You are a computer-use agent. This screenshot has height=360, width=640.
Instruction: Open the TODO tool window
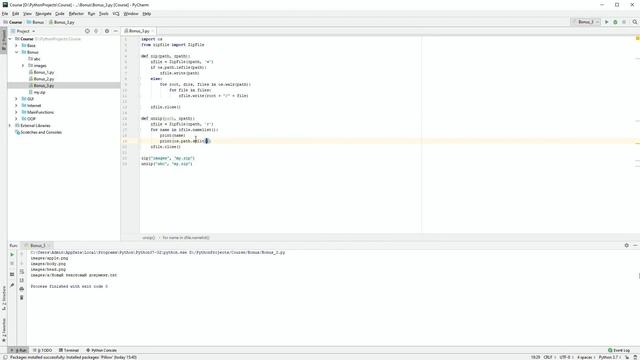point(42,350)
